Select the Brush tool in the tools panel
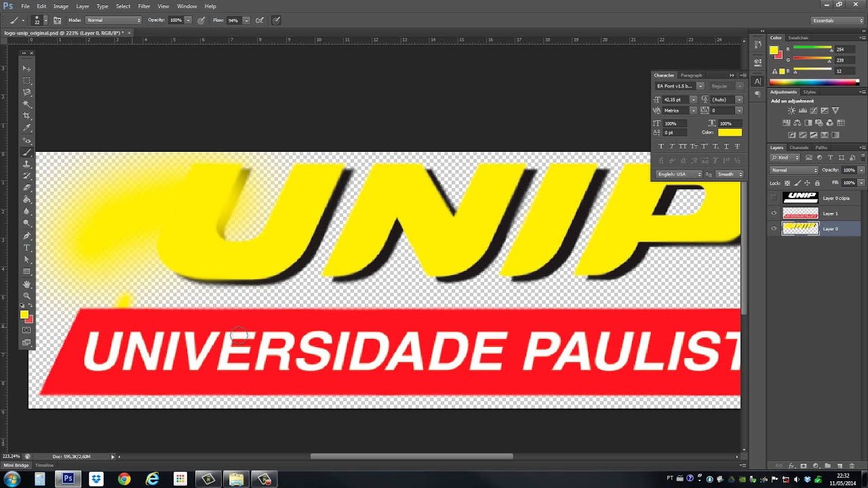 27,152
